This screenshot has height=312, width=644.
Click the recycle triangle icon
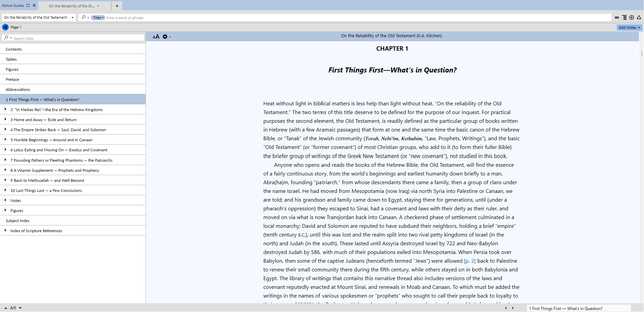pyautogui.click(x=639, y=17)
